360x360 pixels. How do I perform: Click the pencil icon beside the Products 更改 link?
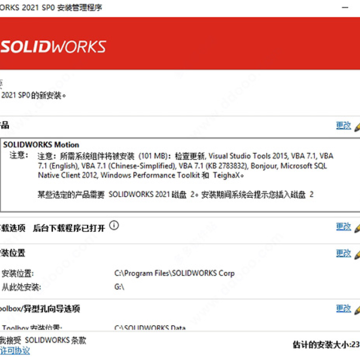pyautogui.click(x=357, y=127)
